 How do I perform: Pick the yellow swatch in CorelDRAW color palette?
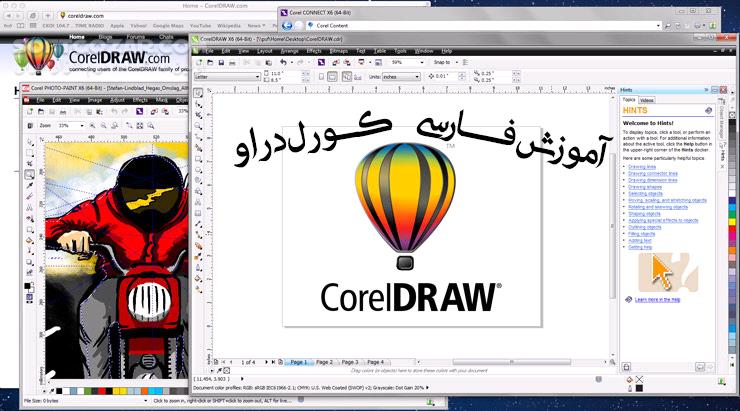(732, 221)
